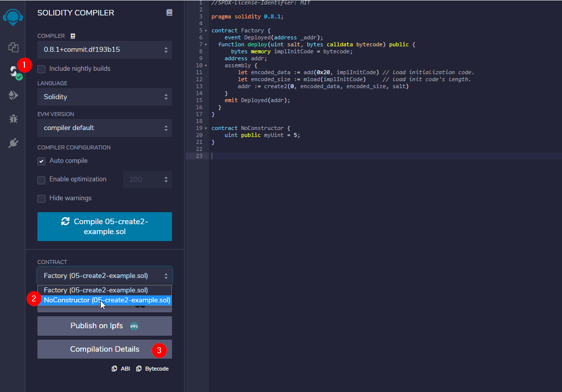The image size is (562, 392).
Task: Disable the Auto compile checkbox
Action: click(41, 161)
